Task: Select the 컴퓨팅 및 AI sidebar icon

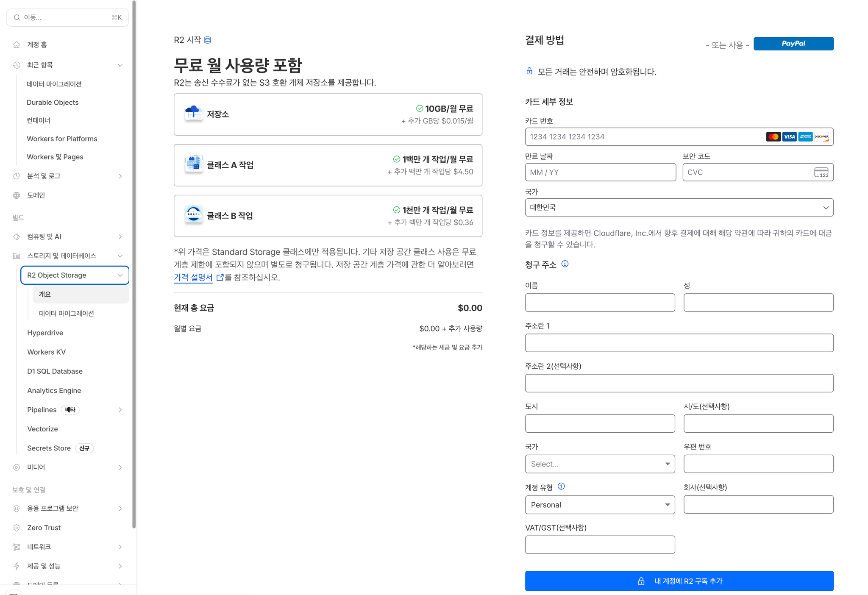Action: 16,236
